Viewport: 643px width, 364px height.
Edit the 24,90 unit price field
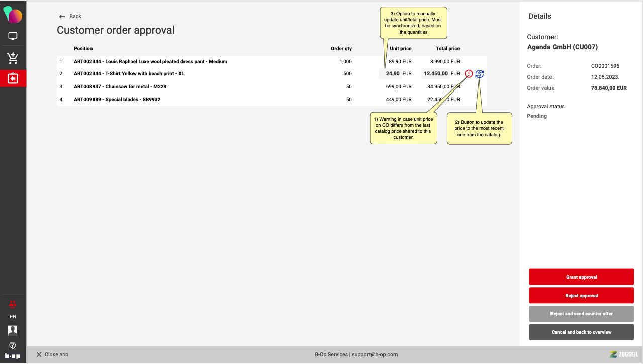pos(391,74)
